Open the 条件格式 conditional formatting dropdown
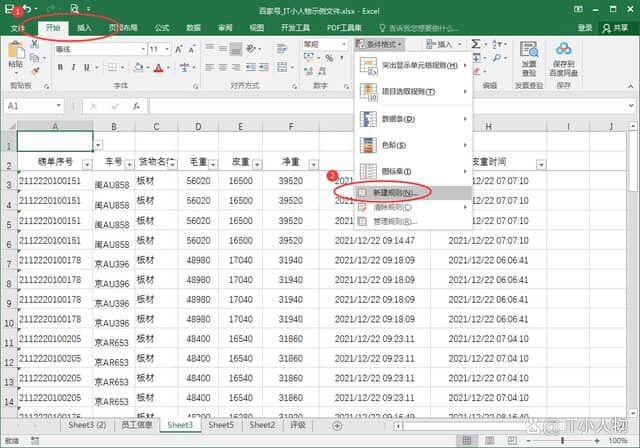The image size is (640, 448). tap(380, 45)
